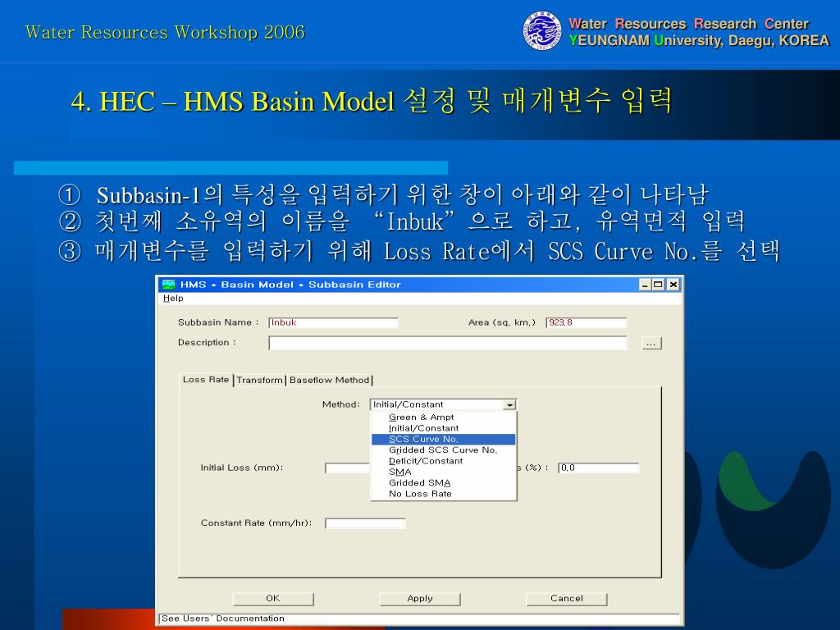840x630 pixels.
Task: Click the Initial Loss (mm) input field
Action: 348,468
